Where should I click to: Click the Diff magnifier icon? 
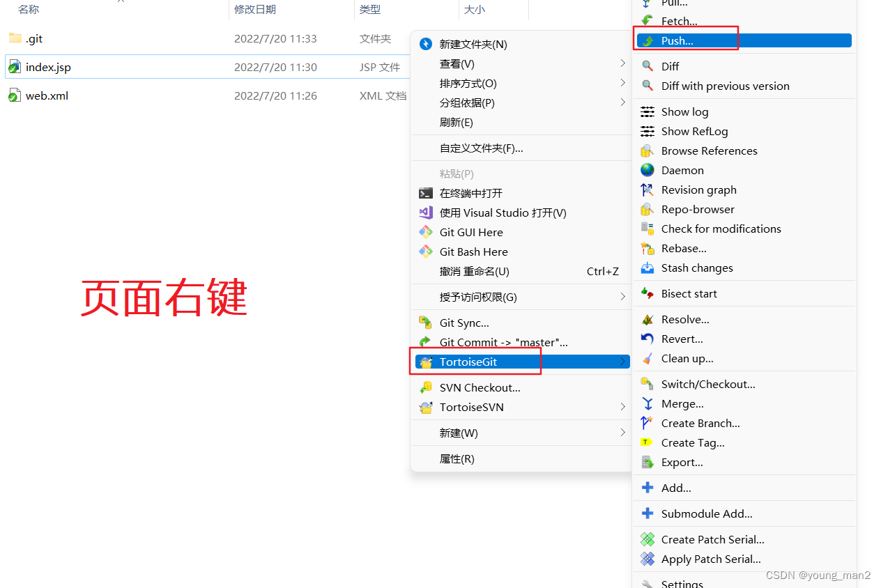click(x=648, y=66)
